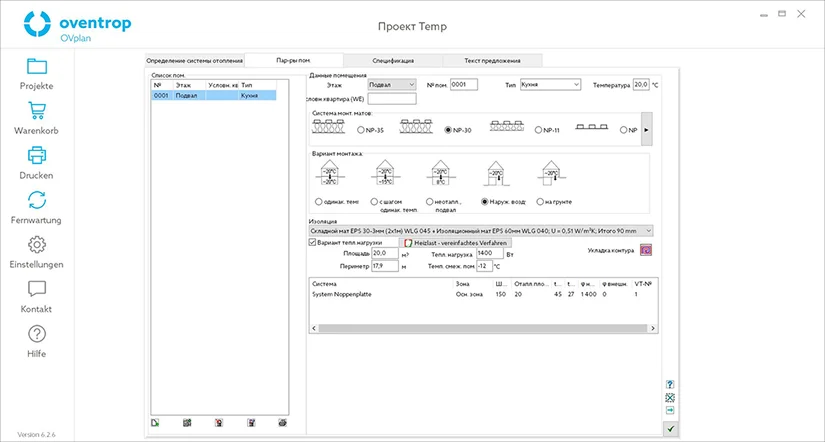Open the Projekte folder icon
This screenshot has height=442, width=825.
pos(36,67)
